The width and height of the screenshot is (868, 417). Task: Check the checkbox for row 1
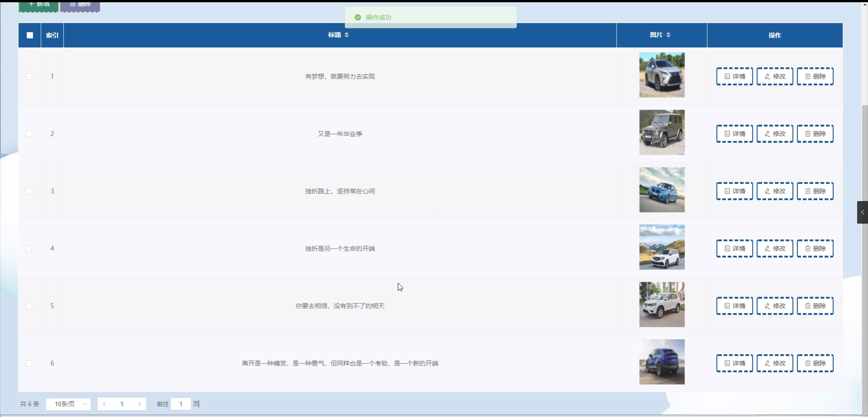point(29,76)
